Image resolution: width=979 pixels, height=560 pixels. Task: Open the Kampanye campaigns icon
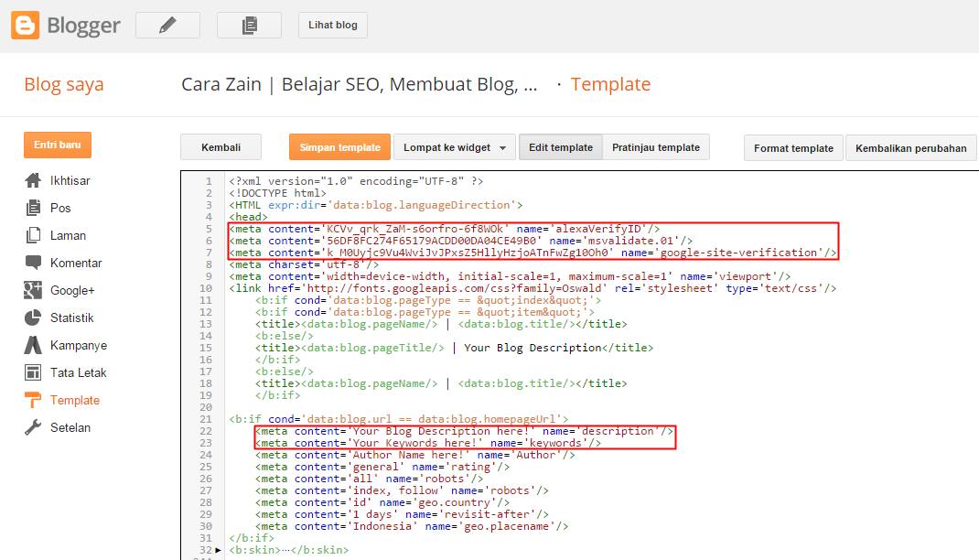(32, 345)
